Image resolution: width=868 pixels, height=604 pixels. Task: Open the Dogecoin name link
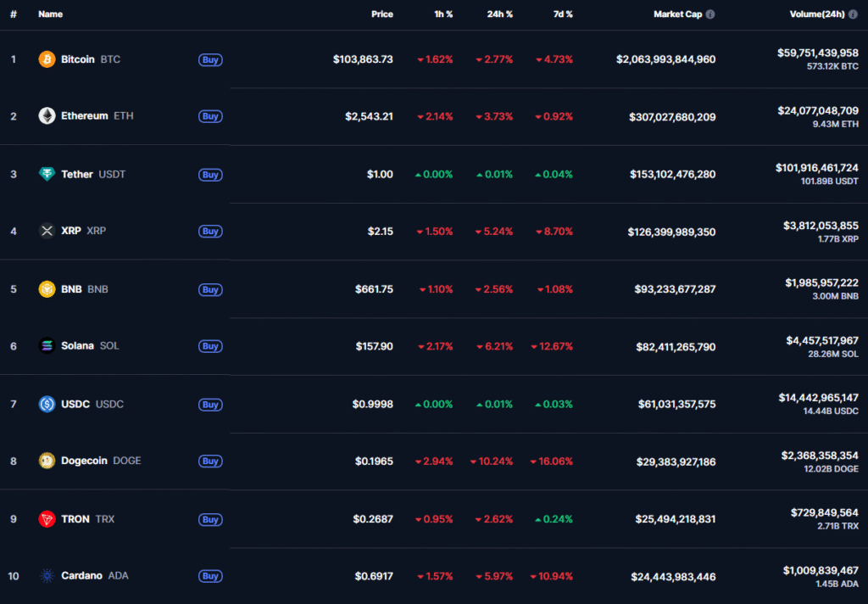point(84,461)
